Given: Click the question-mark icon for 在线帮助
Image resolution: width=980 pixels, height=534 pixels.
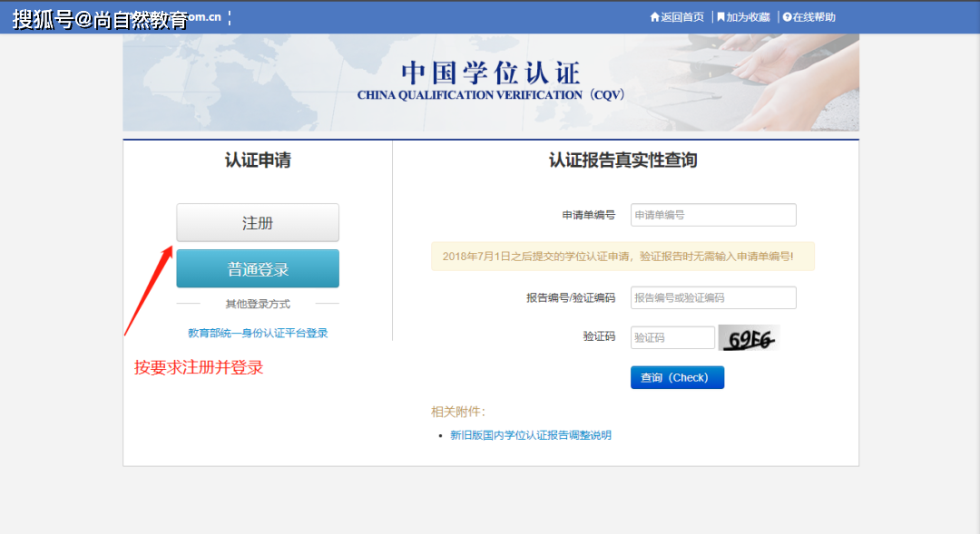Looking at the screenshot, I should pos(786,16).
